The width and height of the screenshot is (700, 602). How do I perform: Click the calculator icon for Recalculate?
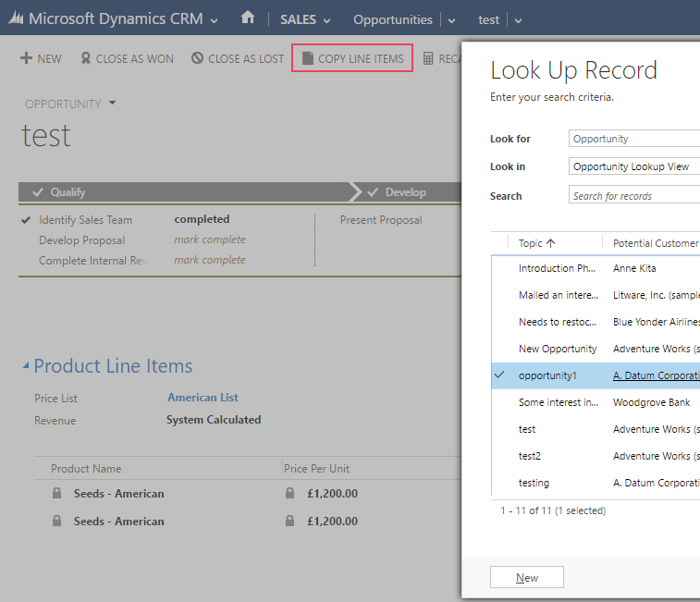428,58
